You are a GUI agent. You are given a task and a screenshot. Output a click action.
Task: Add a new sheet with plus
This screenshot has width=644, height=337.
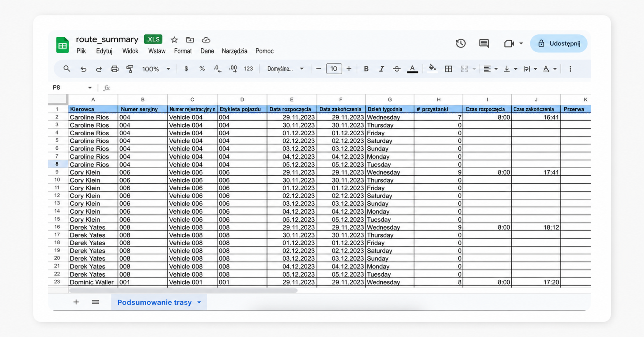click(x=76, y=302)
